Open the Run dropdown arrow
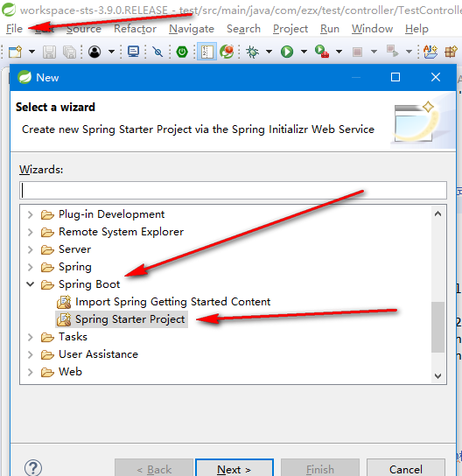This screenshot has width=462, height=476. 304,52
